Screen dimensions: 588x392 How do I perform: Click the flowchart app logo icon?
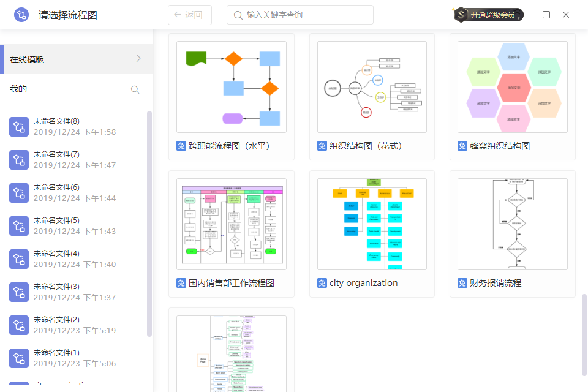pyautogui.click(x=21, y=15)
